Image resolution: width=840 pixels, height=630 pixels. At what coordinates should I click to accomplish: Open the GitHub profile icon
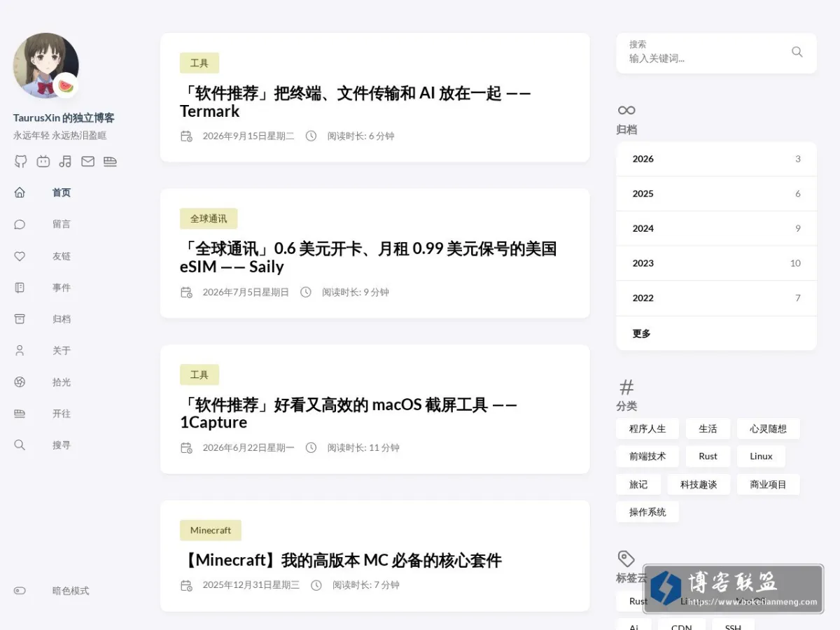point(21,162)
